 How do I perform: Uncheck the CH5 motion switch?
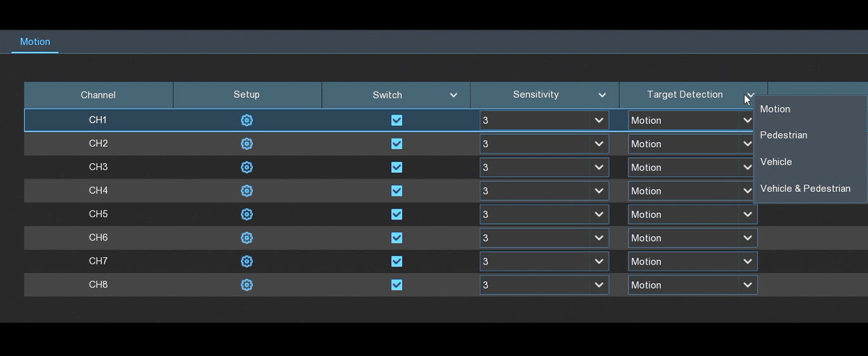click(397, 214)
